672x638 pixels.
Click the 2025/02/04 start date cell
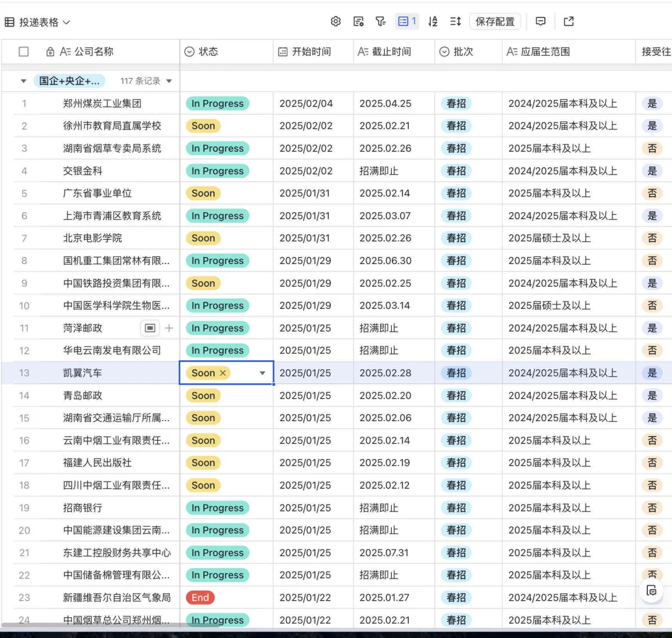pos(313,104)
